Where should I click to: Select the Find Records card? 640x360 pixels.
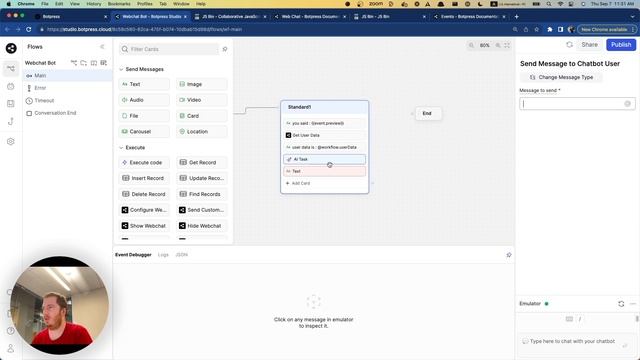pyautogui.click(x=202, y=194)
